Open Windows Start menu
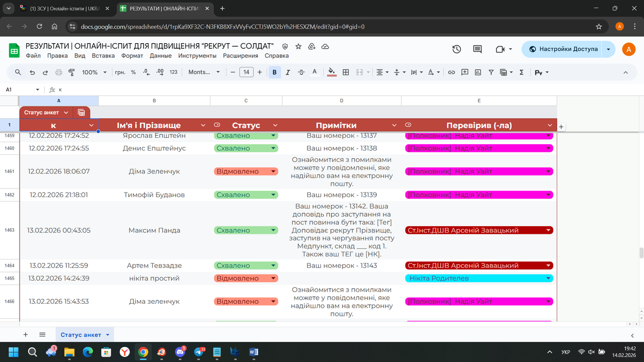The width and height of the screenshot is (644, 362). pos(14,352)
